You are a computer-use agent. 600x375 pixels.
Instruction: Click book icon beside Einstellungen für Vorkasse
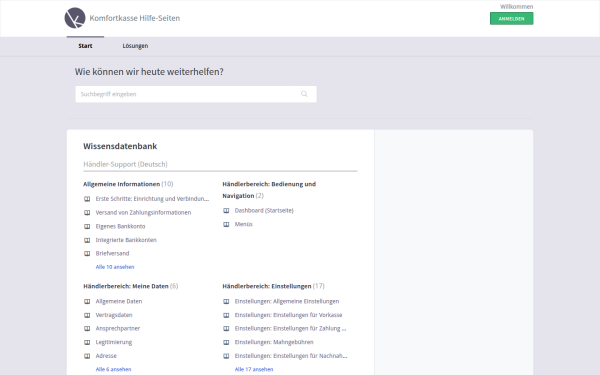tap(226, 315)
